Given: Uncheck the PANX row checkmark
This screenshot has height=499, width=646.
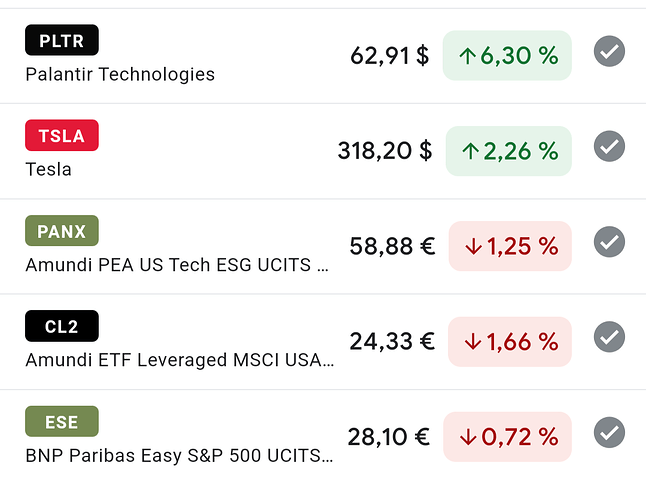Looking at the screenshot, I should pyautogui.click(x=609, y=241).
